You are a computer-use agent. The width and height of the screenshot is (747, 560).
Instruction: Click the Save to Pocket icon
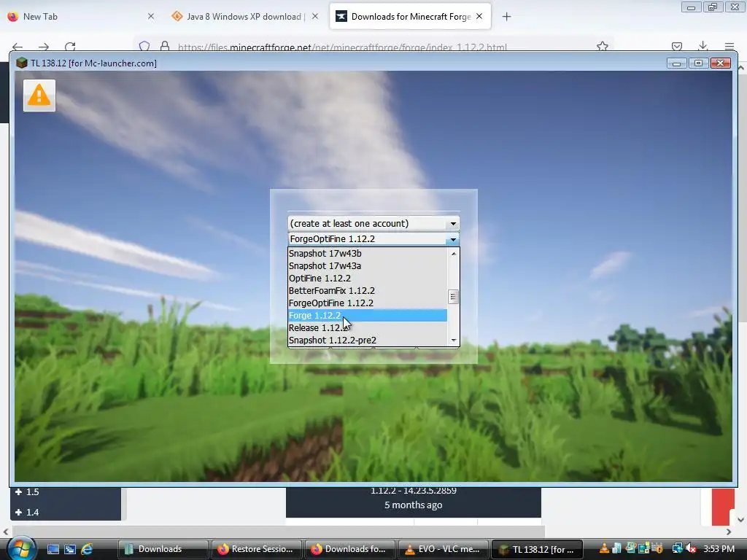click(x=676, y=46)
